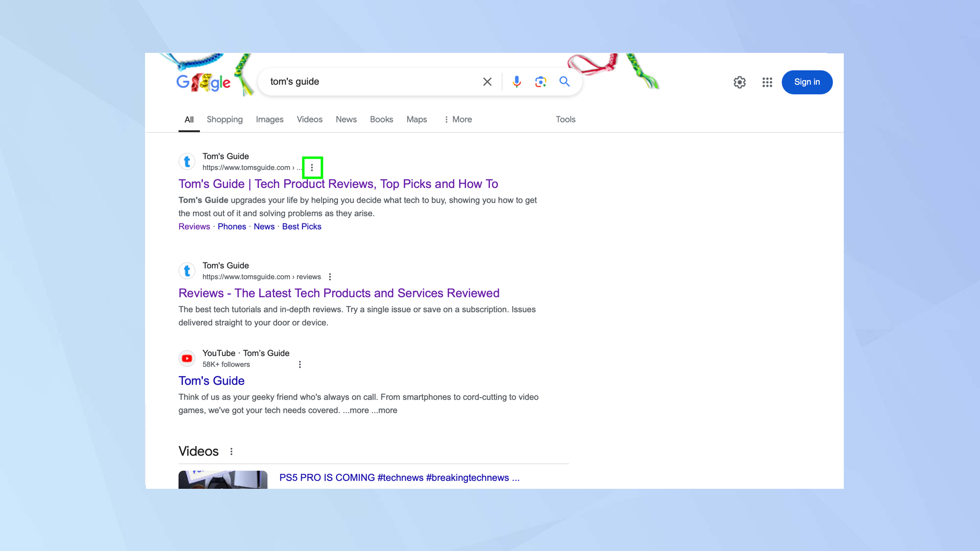This screenshot has width=980, height=551.
Task: Open three-dot menu next to Videos heading
Action: point(231,452)
